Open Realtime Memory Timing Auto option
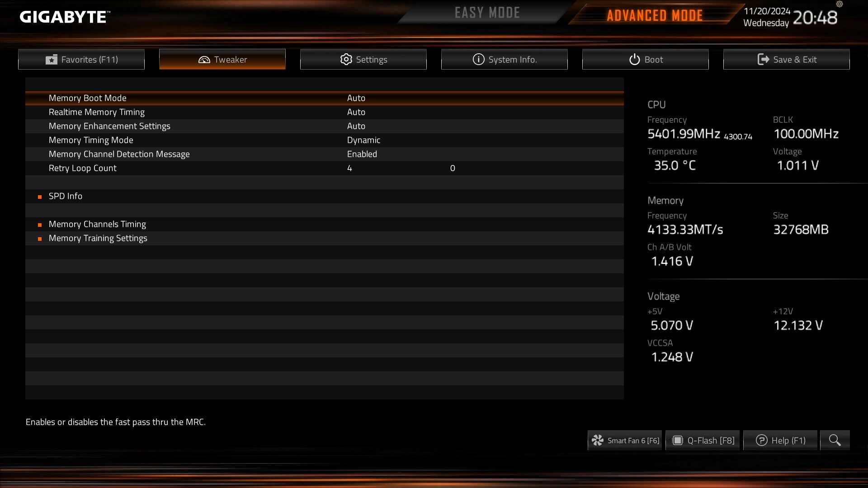 (x=356, y=112)
